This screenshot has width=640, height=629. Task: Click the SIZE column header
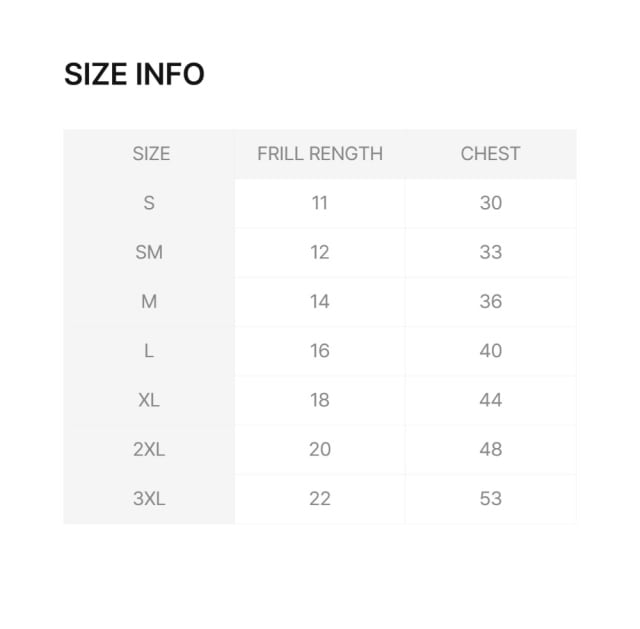tap(150, 154)
